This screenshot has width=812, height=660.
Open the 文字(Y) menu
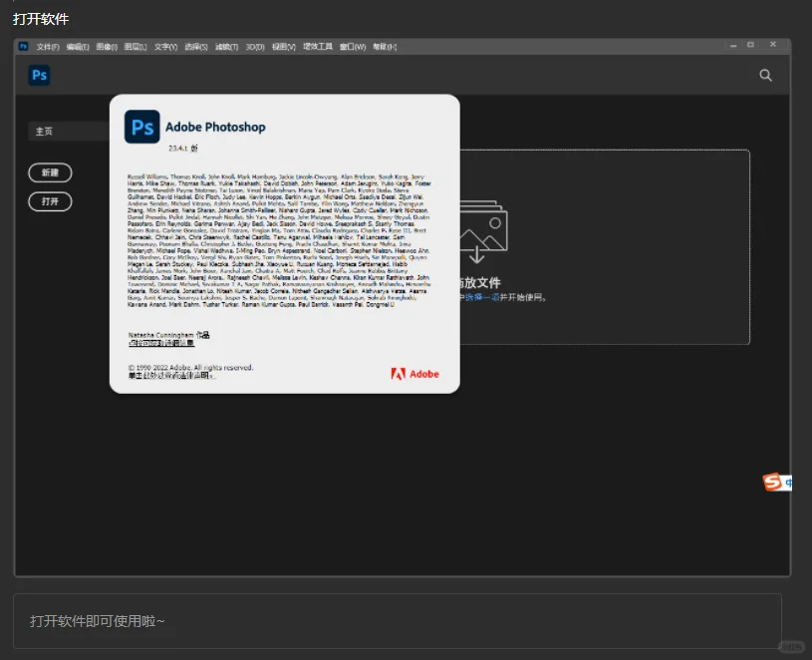(165, 47)
